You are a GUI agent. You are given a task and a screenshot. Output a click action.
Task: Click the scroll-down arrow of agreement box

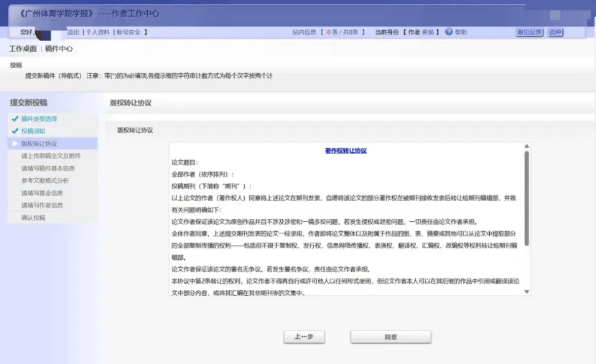pos(528,291)
